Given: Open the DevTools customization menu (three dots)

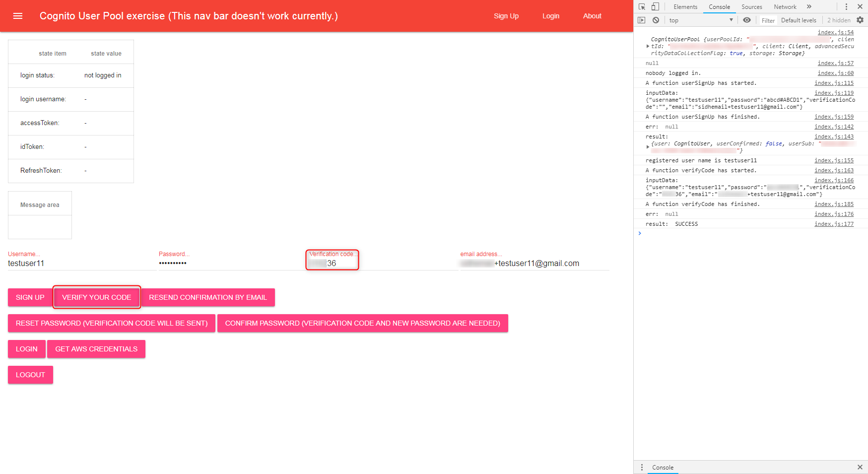Looking at the screenshot, I should [x=847, y=6].
